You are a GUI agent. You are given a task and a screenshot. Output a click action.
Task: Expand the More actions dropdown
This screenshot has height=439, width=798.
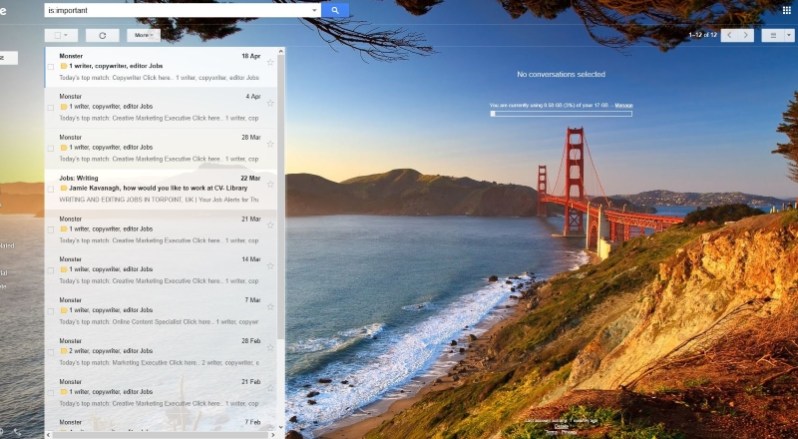[143, 35]
